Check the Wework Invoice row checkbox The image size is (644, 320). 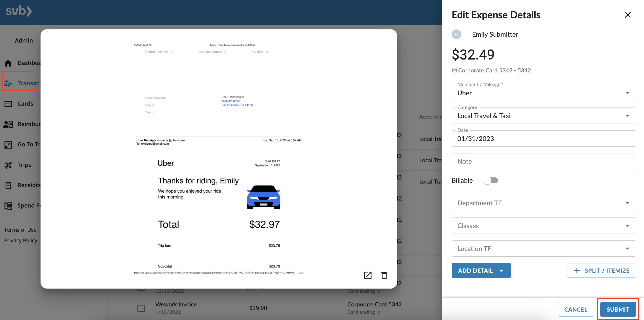coord(141,308)
